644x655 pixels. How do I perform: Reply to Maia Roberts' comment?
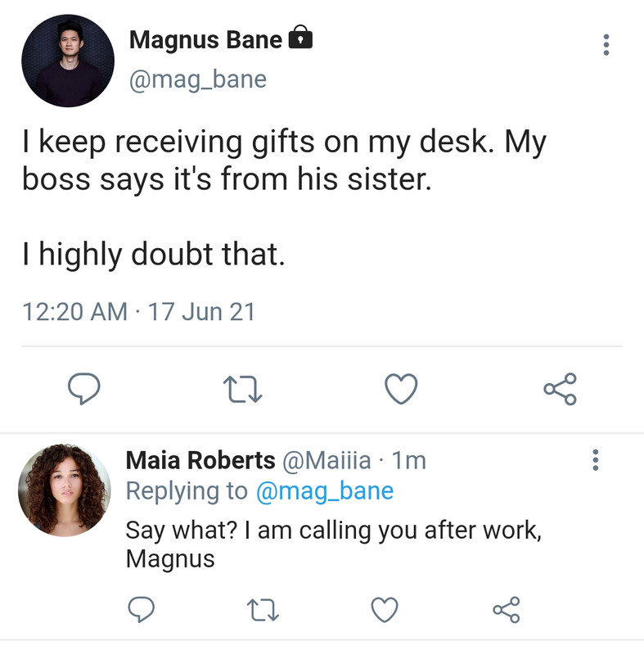coord(142,609)
